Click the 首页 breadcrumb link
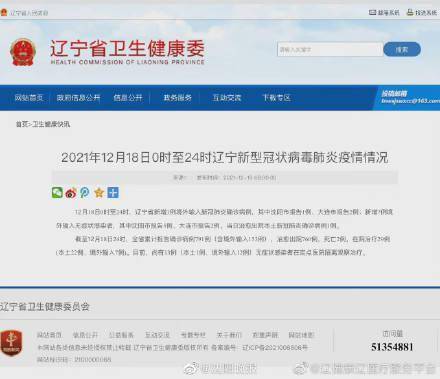Screen dimensions: 440x379 click(22, 124)
